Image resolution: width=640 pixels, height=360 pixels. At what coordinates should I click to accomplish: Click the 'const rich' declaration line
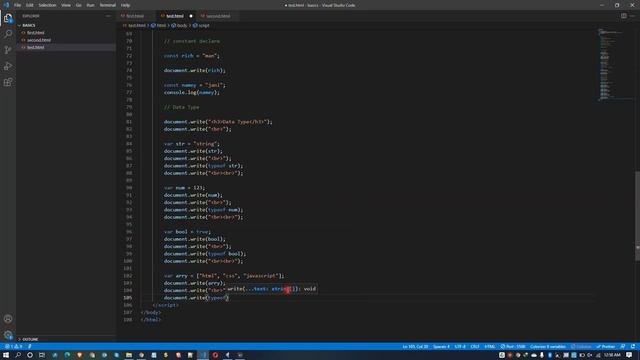(192, 56)
